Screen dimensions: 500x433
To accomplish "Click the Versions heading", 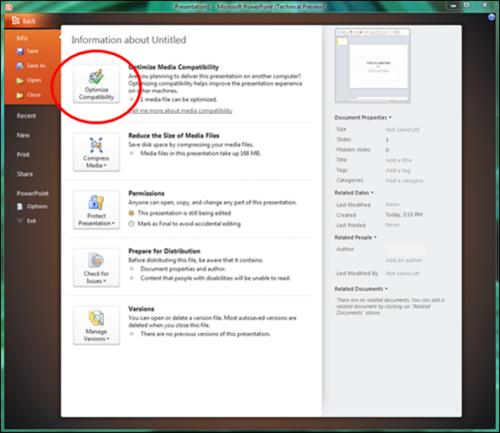I will tap(141, 309).
